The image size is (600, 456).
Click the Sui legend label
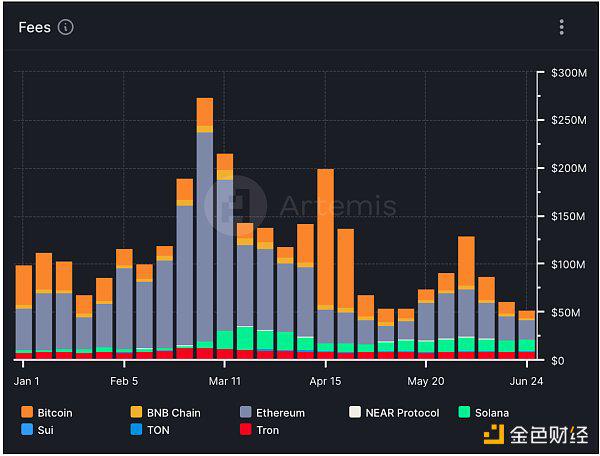[46, 430]
